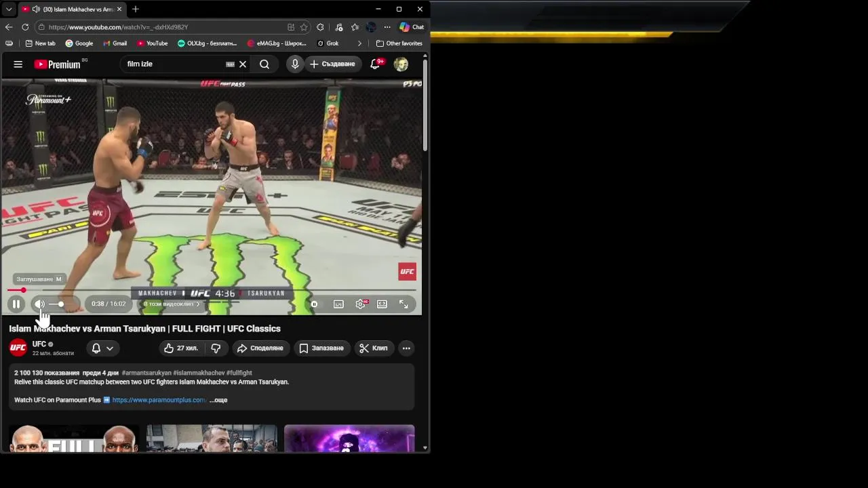
Task: Open browser Settings and more menu
Action: (x=387, y=27)
